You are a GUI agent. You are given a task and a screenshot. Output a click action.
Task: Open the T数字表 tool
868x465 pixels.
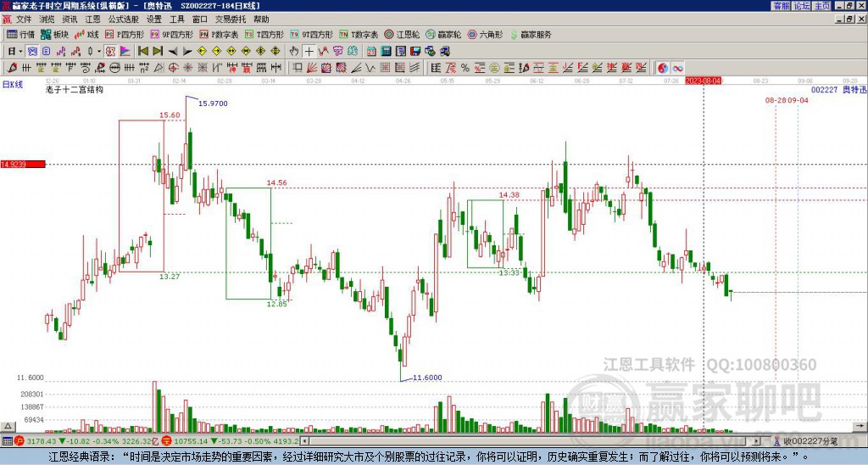point(359,34)
